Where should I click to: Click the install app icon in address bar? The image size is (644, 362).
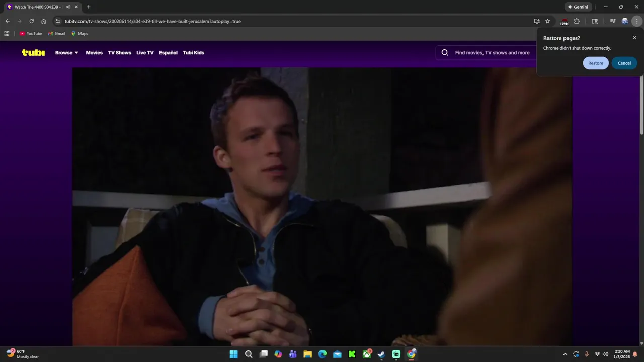point(537,21)
